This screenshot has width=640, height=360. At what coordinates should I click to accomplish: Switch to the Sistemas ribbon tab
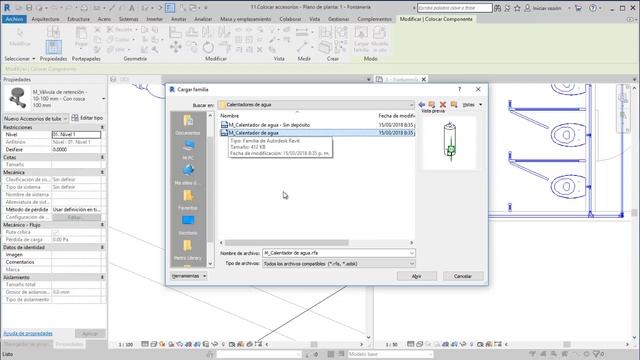(x=129, y=19)
